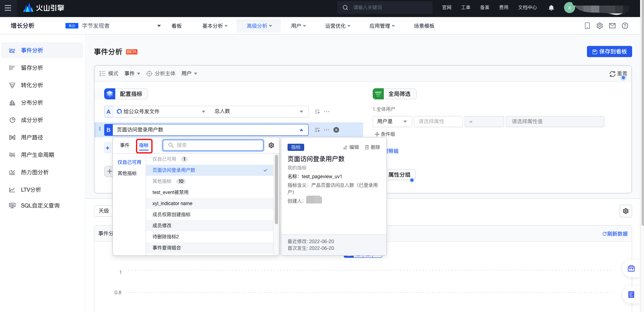Click the drag handle of row B
The image size is (644, 312).
tap(99, 129)
